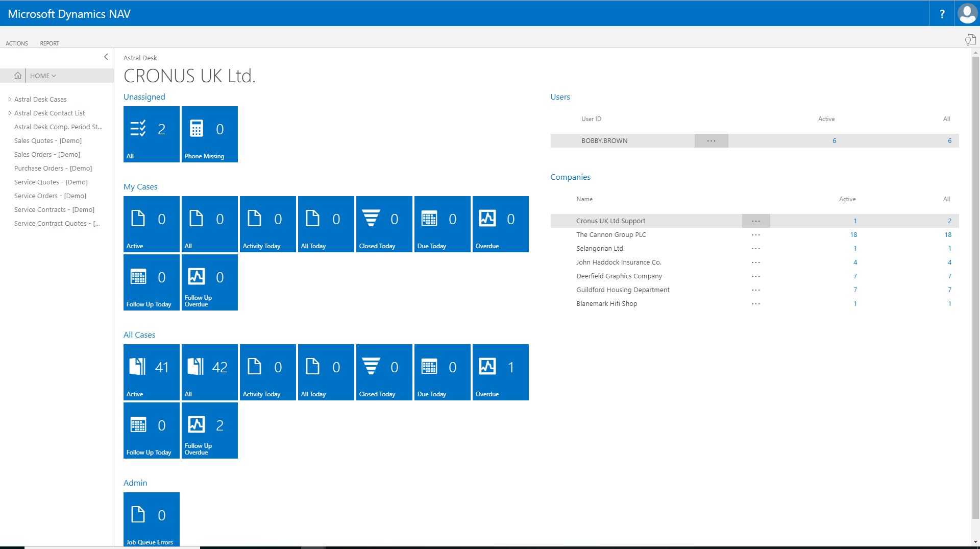Viewport: 980px width, 549px height.
Task: Click the notes icon below the avatar
Action: (x=970, y=40)
